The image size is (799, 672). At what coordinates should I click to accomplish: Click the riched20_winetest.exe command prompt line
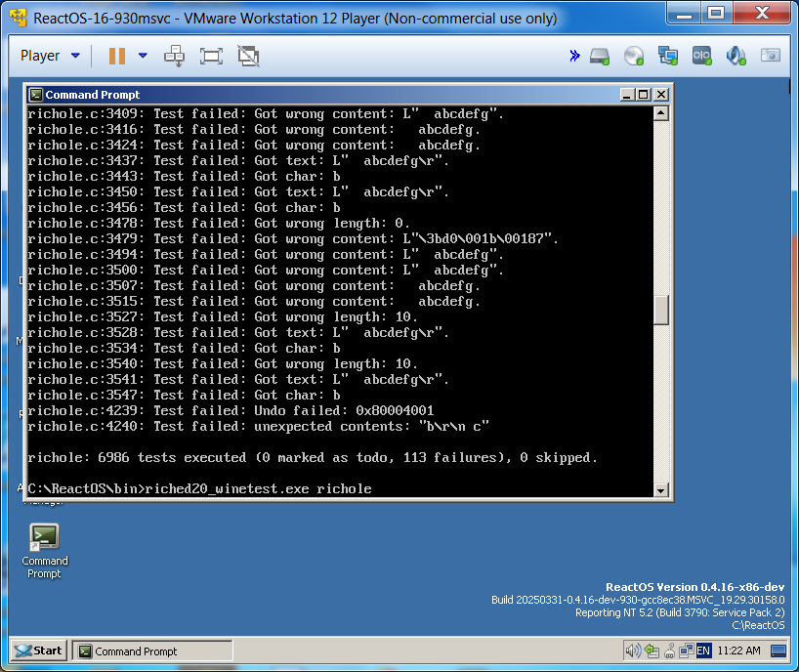tap(199, 489)
